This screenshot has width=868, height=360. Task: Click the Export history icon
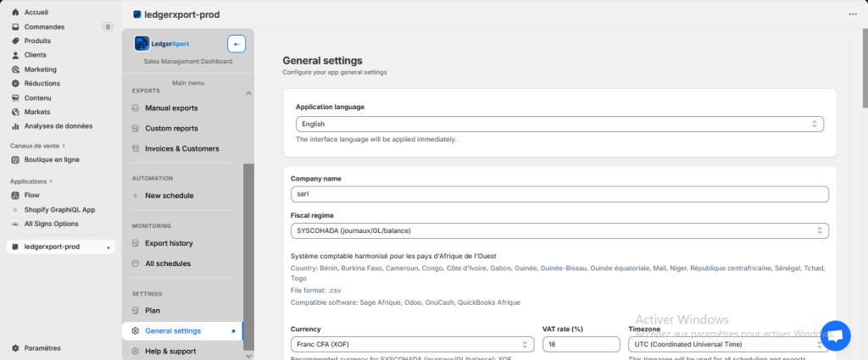[x=136, y=243]
